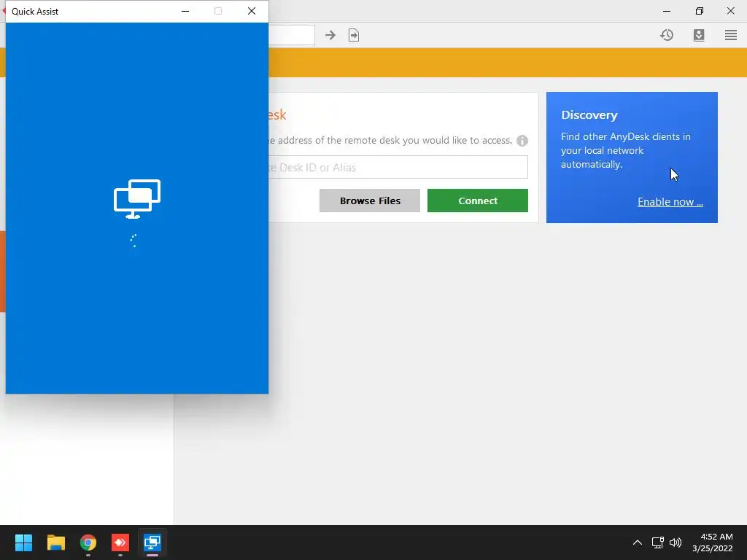Minimize the Quick Assist window
The height and width of the screenshot is (560, 747).
185,11
